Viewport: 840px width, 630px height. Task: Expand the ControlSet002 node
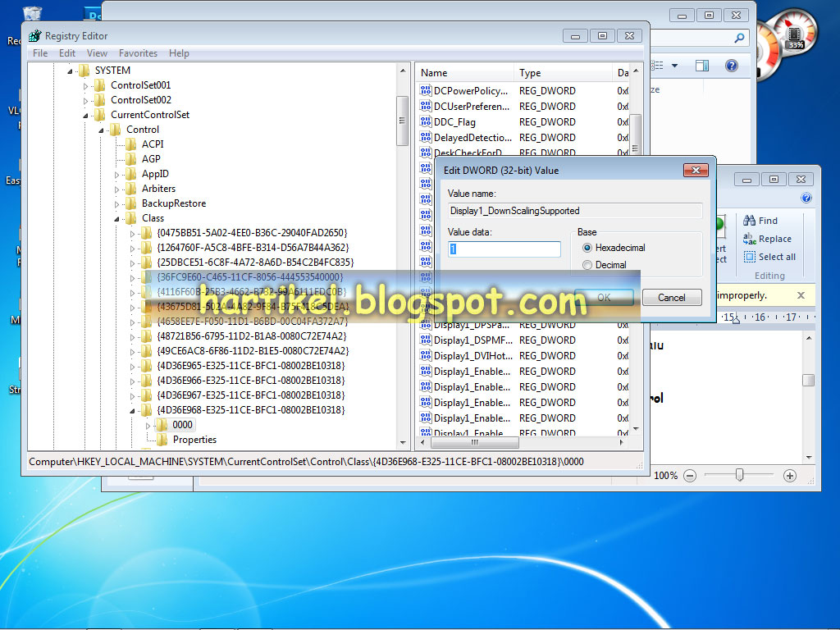(x=85, y=100)
